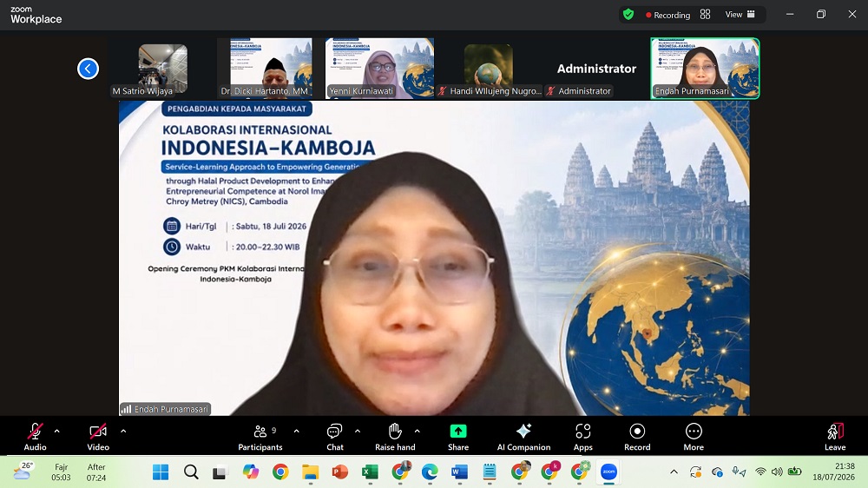This screenshot has height=488, width=868.
Task: Select Endah Purnamasari's highlighted thumbnail
Action: tap(705, 69)
